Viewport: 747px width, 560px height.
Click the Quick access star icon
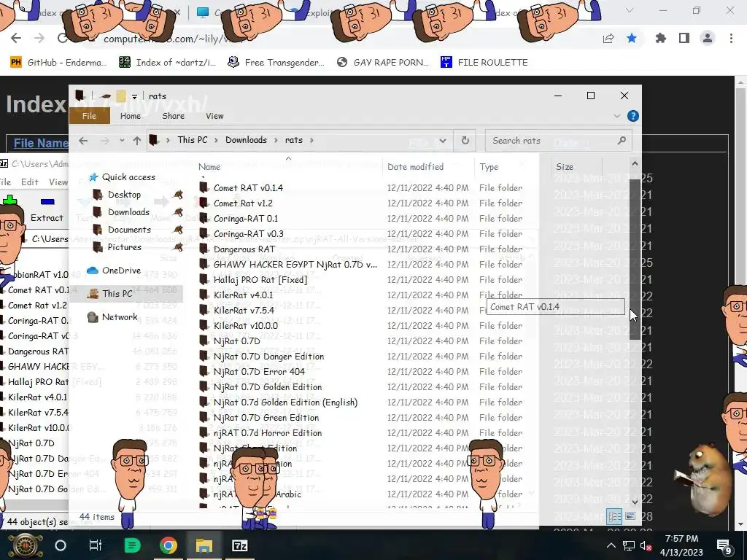coord(93,177)
